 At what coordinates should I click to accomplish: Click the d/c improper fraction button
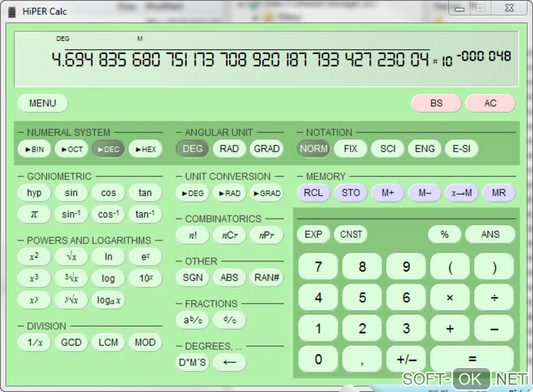[229, 320]
